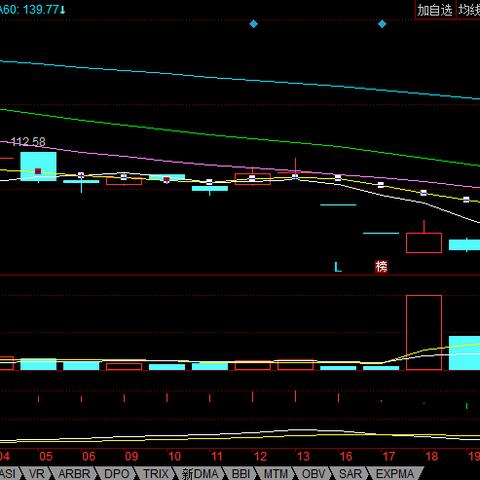Switch to the ARBR indicator tab
480x480 pixels.
pyautogui.click(x=74, y=474)
